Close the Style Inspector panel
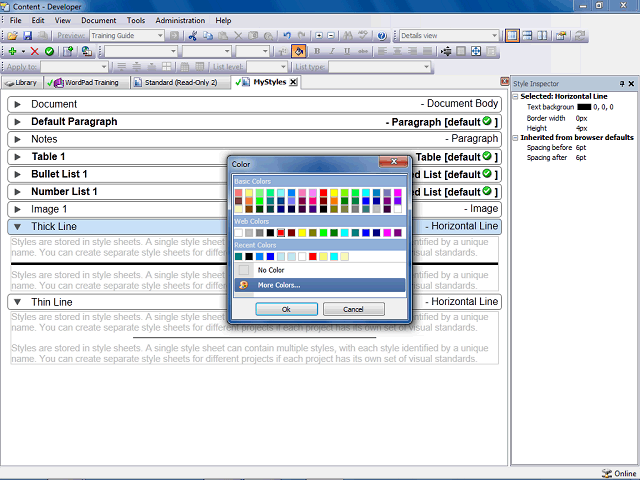This screenshot has height=480, width=640. [x=631, y=84]
